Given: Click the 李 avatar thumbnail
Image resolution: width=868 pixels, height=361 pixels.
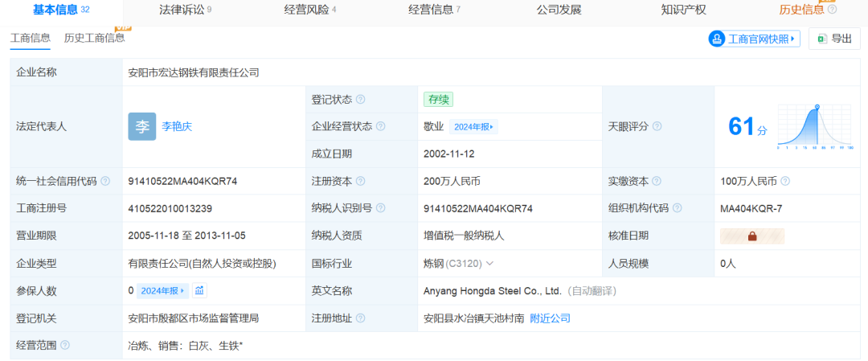Looking at the screenshot, I should click(x=142, y=126).
